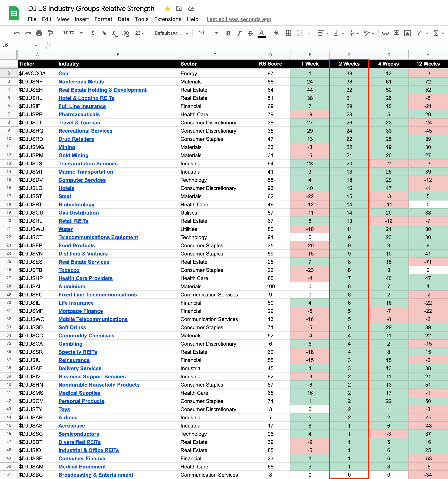This screenshot has width=448, height=479.
Task: Open the fill color bucket
Action: pos(277,33)
